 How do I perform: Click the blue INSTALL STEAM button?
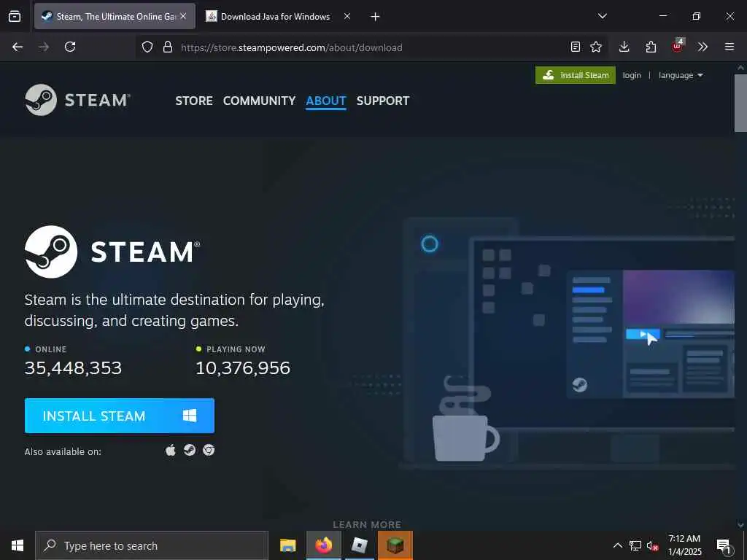point(120,416)
